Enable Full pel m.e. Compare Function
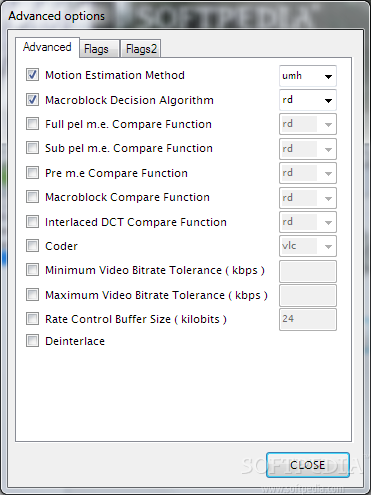This screenshot has width=371, height=495. tap(32, 124)
